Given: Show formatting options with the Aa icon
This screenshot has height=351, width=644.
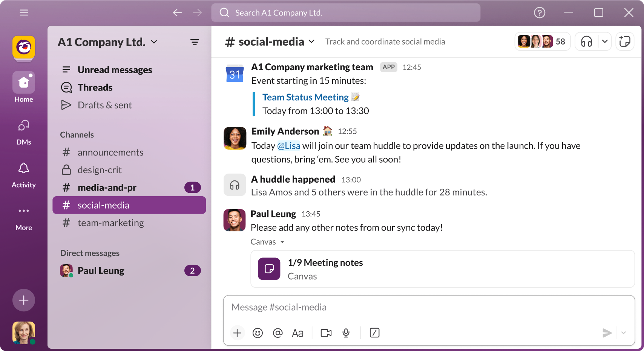Looking at the screenshot, I should click(298, 333).
